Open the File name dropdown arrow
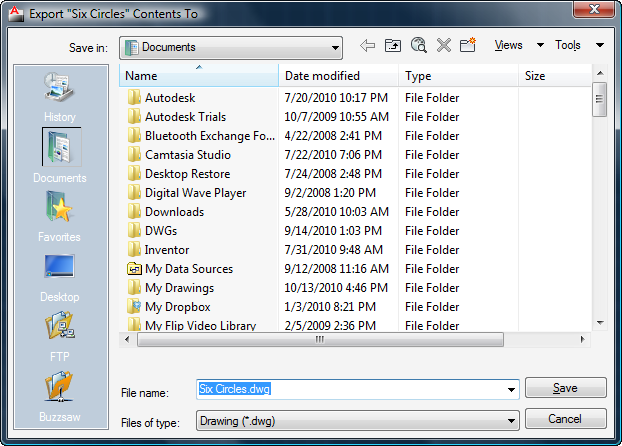Screen dimensions: 622x446 tap(511, 390)
